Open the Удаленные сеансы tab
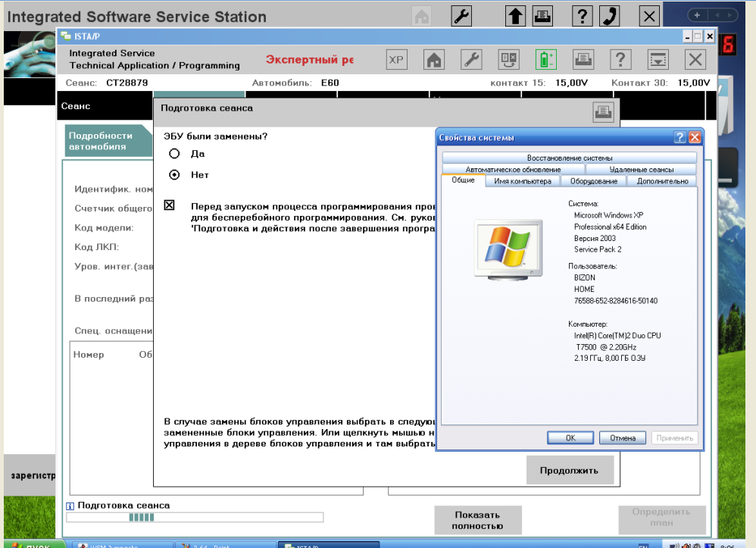This screenshot has height=548, width=756. (642, 169)
